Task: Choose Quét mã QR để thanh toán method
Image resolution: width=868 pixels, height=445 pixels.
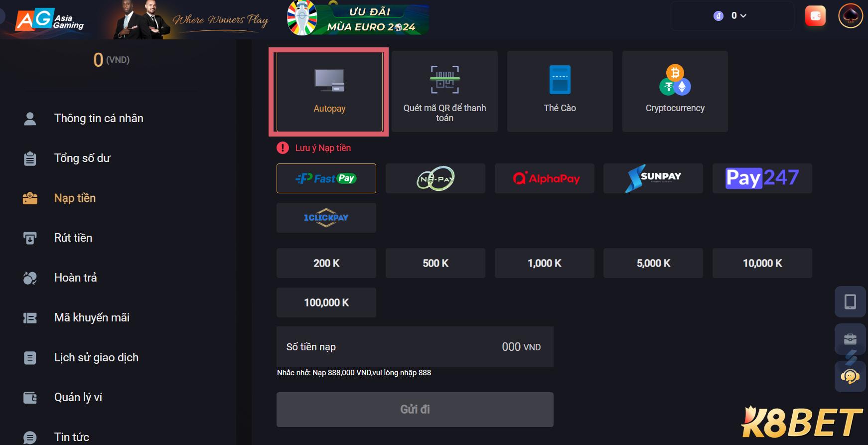Action: [444, 92]
